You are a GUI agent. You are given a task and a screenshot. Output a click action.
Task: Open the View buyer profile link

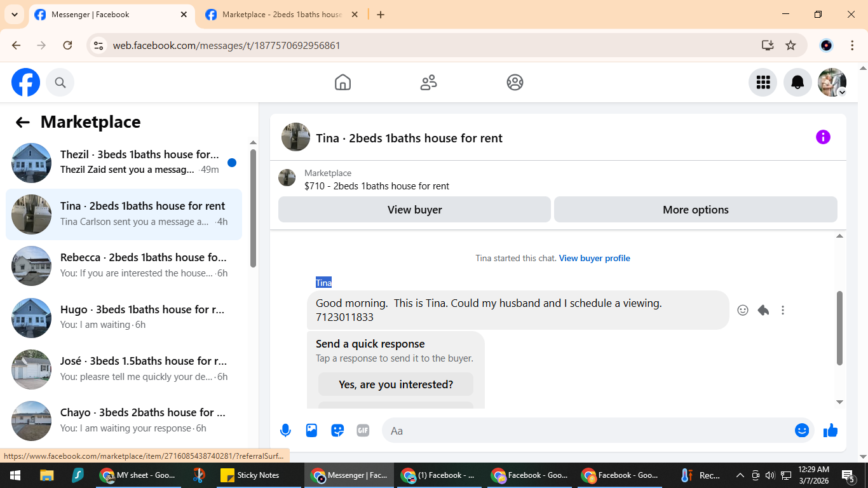[595, 258]
